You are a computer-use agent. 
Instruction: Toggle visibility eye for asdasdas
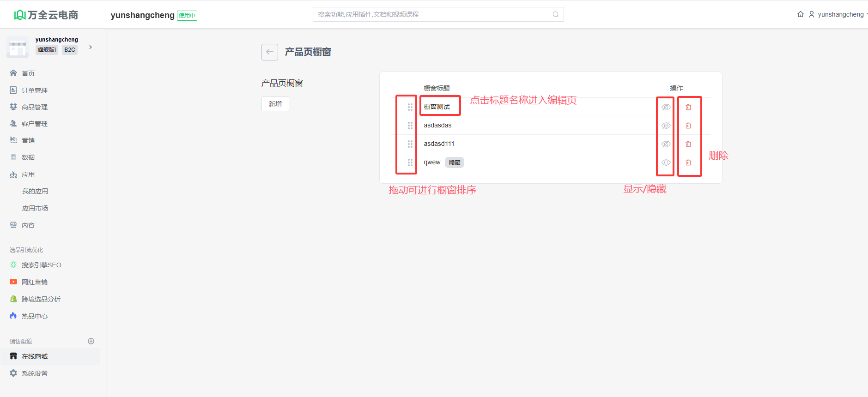click(x=666, y=126)
